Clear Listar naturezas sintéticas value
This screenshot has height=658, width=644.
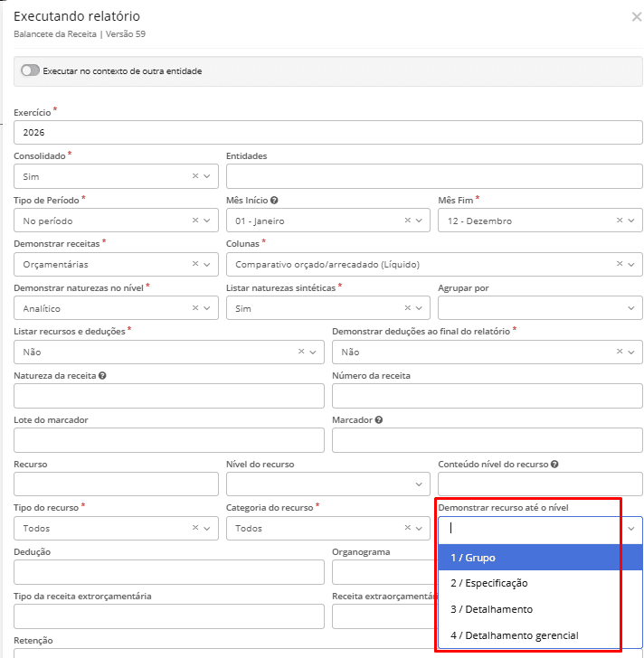pyautogui.click(x=407, y=307)
